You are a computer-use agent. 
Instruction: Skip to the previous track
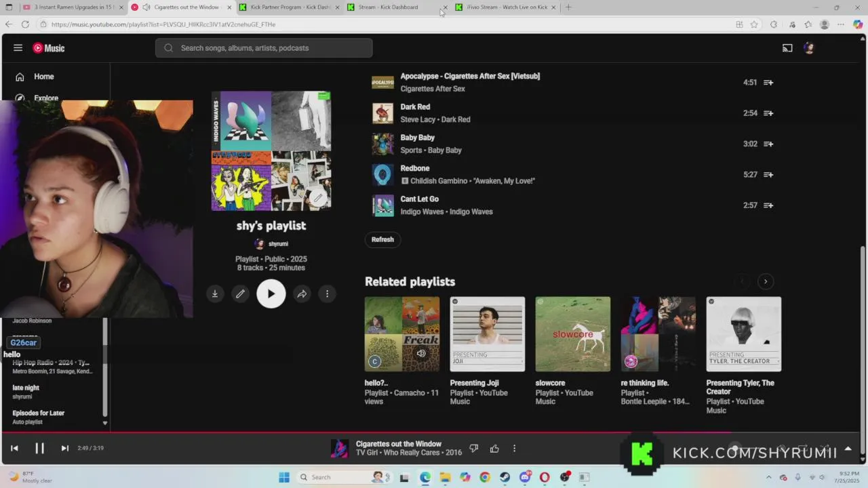click(x=14, y=448)
